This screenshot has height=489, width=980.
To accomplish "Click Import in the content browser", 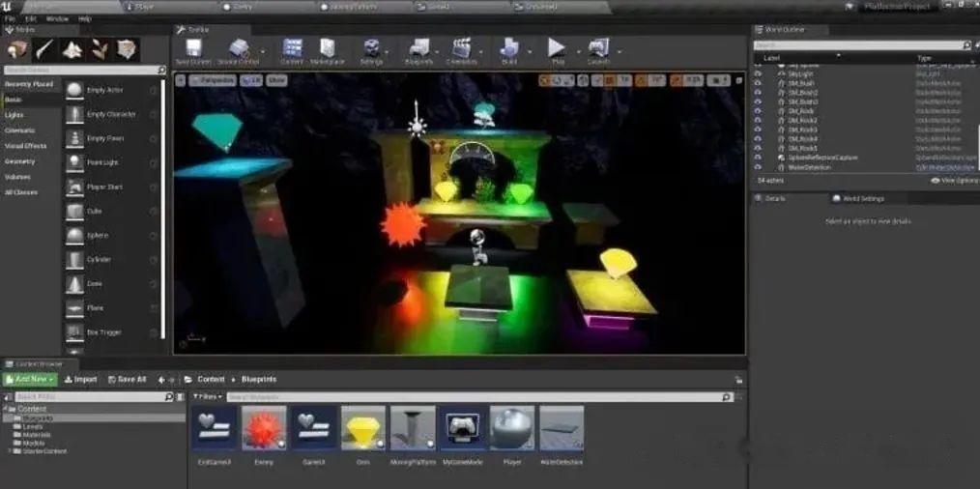I will (80, 380).
